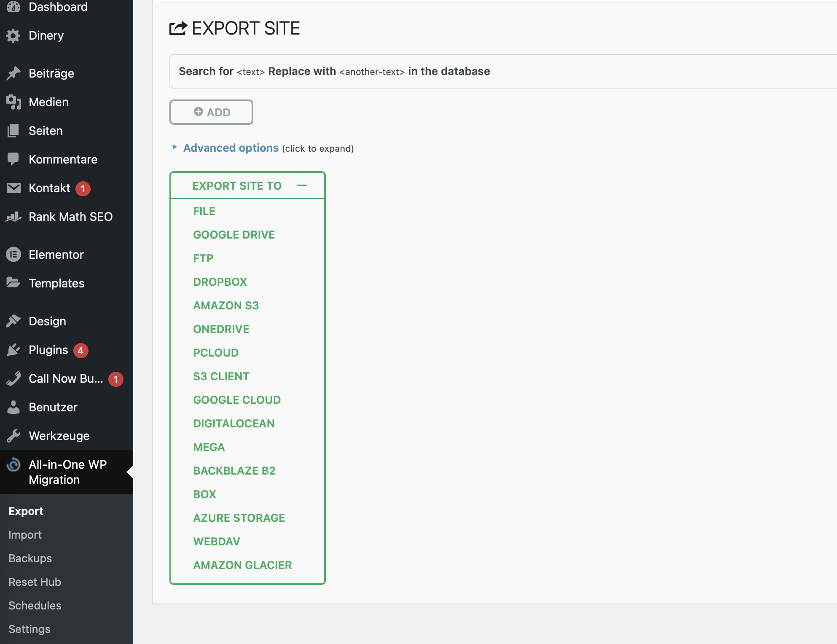Viewport: 837px width, 644px height.
Task: Click the Plugins plug icon
Action: click(x=13, y=350)
